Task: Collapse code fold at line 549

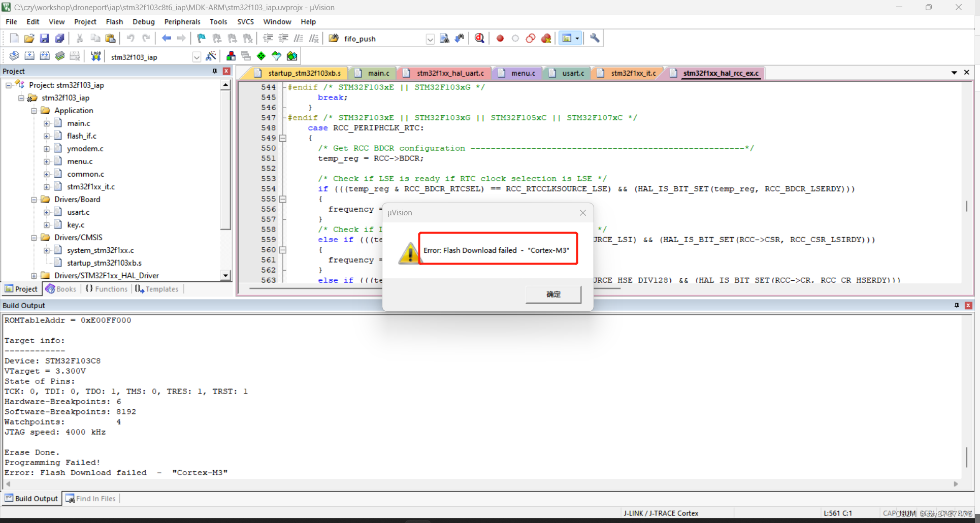Action: click(283, 138)
